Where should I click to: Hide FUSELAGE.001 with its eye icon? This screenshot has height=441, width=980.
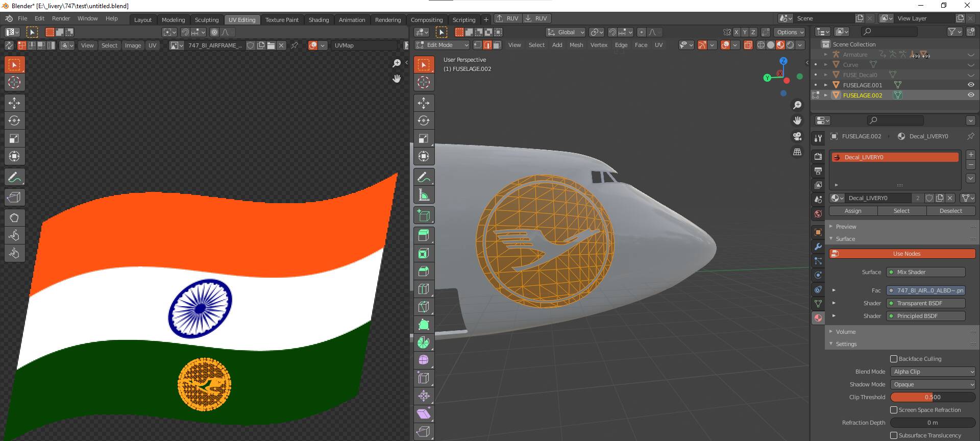point(971,85)
